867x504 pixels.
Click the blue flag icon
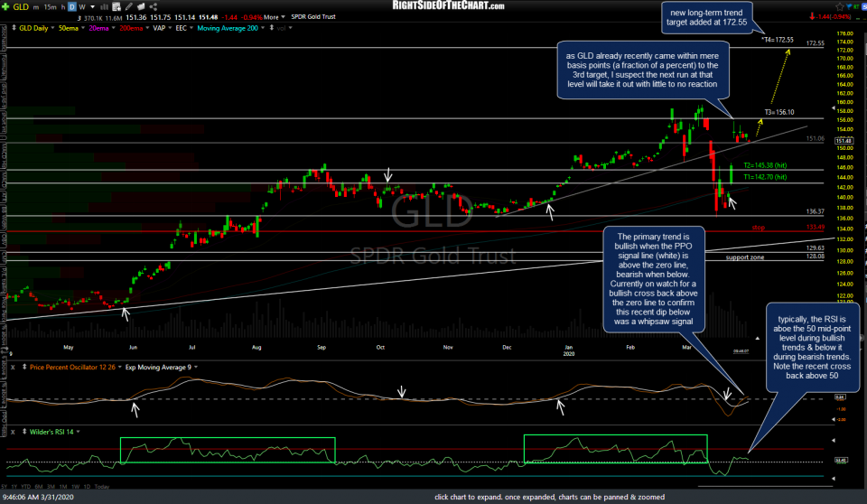[x=849, y=6]
